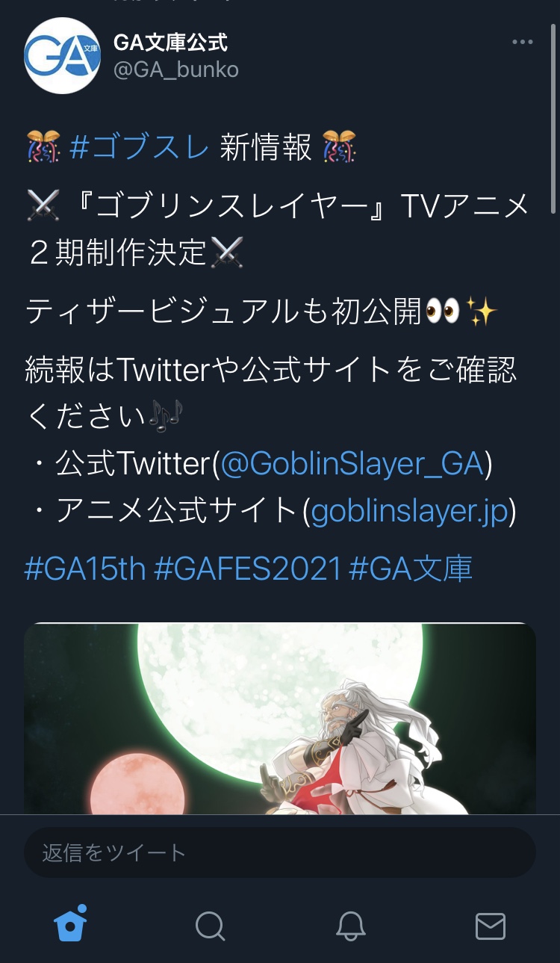
Task: Tap the GA文庫 profile avatar
Action: [63, 56]
